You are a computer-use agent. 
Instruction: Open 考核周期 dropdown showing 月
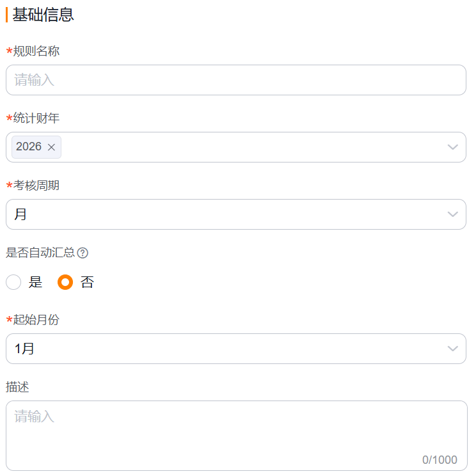224,214
